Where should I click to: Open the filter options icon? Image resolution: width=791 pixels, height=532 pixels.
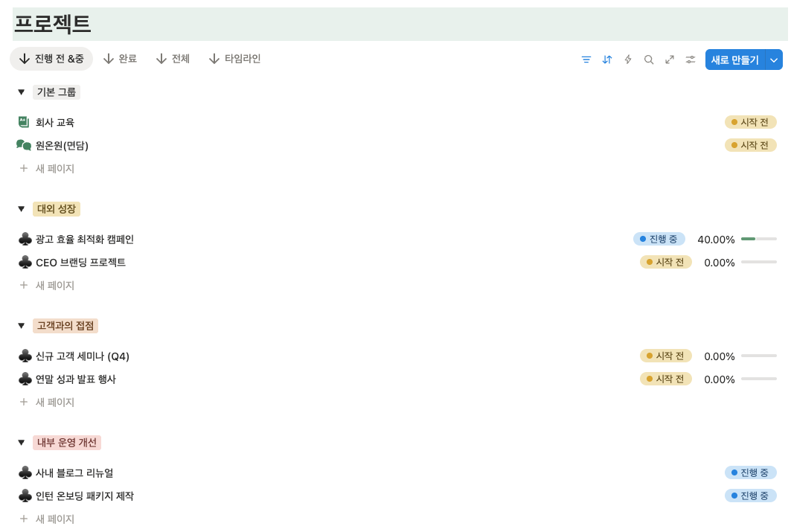point(586,60)
